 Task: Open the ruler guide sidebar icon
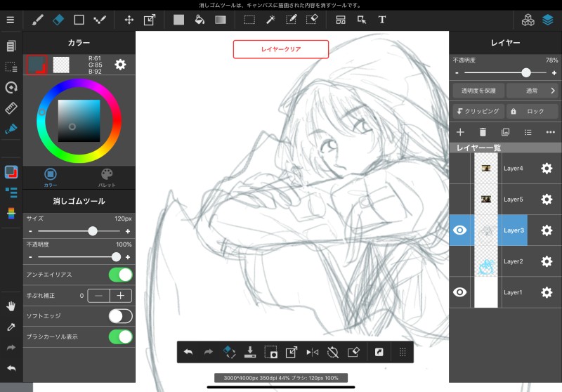point(11,108)
